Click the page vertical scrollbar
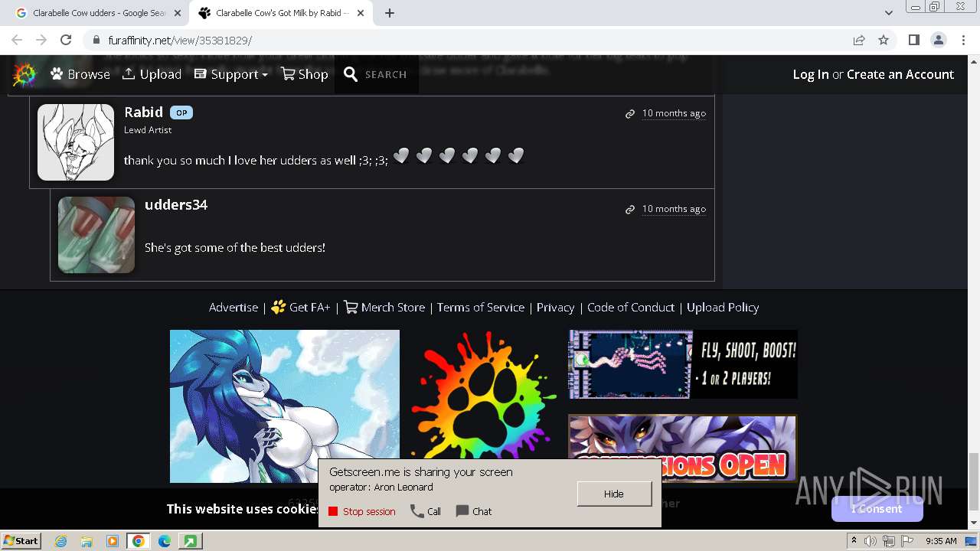Viewport: 980px width, 551px height. point(974,481)
